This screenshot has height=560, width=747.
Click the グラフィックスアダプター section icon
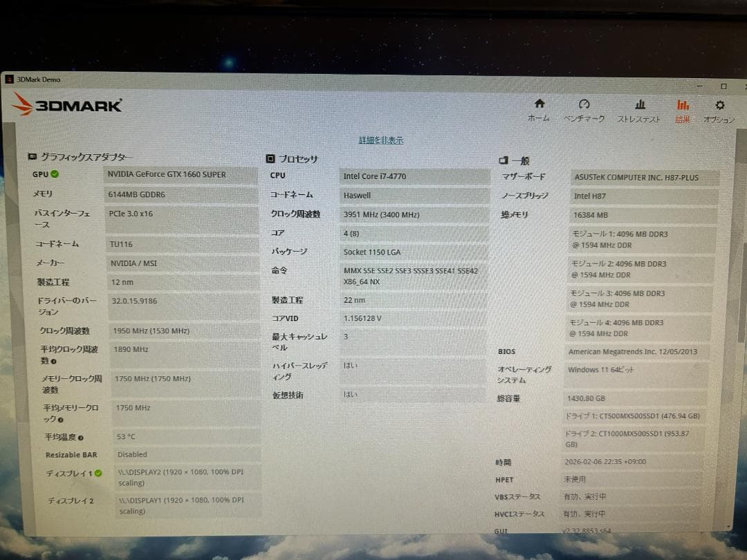[32, 156]
